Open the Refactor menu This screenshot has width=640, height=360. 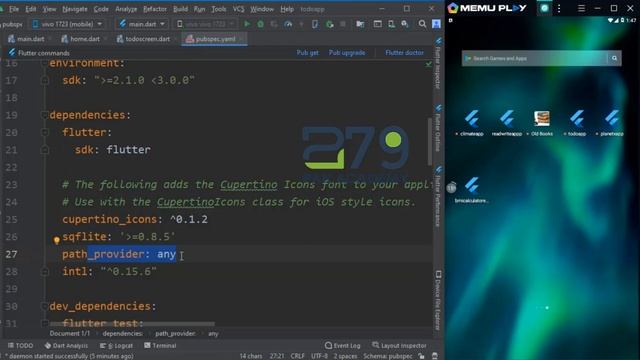point(155,9)
